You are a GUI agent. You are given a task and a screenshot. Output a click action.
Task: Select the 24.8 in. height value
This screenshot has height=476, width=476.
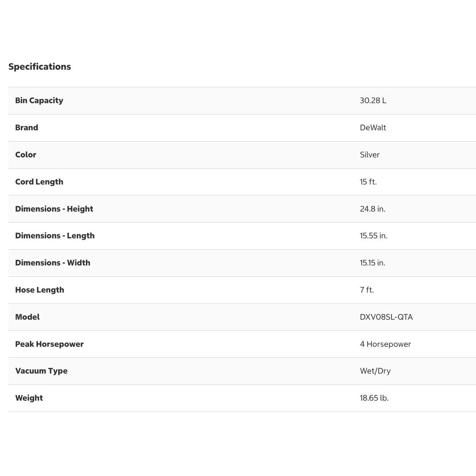pyautogui.click(x=372, y=209)
